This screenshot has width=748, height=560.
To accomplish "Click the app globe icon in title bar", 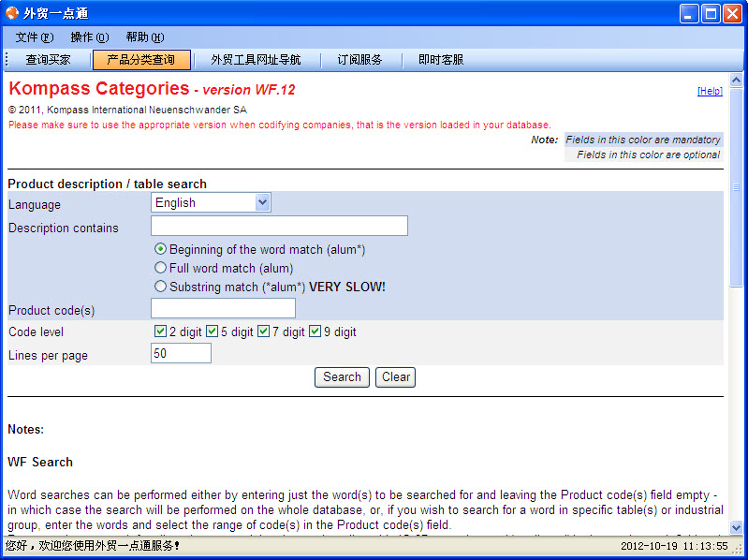I will coord(11,13).
